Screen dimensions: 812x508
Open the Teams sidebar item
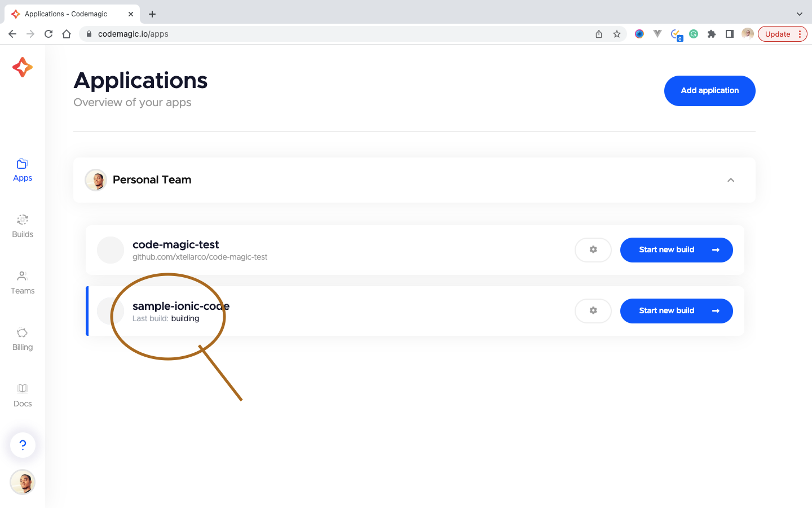point(23,283)
